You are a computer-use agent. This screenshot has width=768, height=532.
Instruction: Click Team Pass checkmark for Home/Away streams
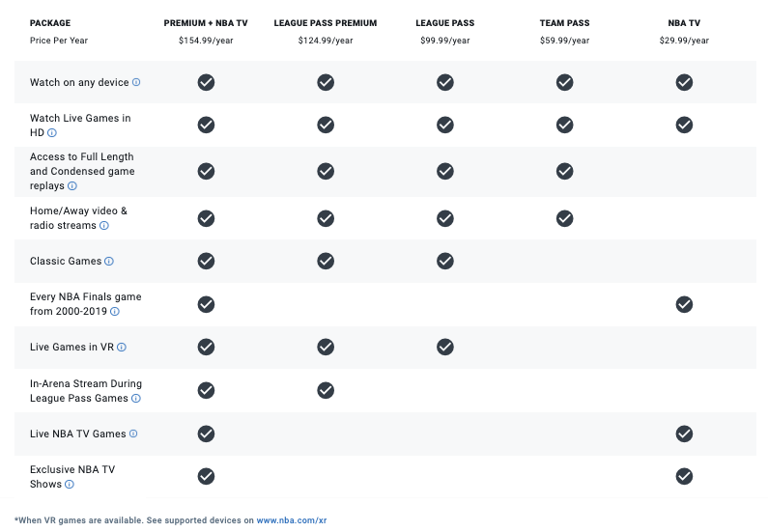(564, 218)
